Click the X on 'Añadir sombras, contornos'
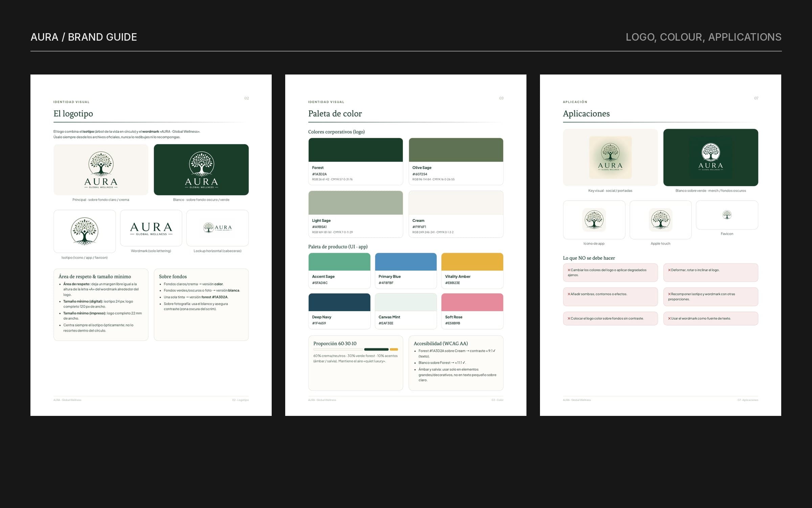 (x=569, y=294)
